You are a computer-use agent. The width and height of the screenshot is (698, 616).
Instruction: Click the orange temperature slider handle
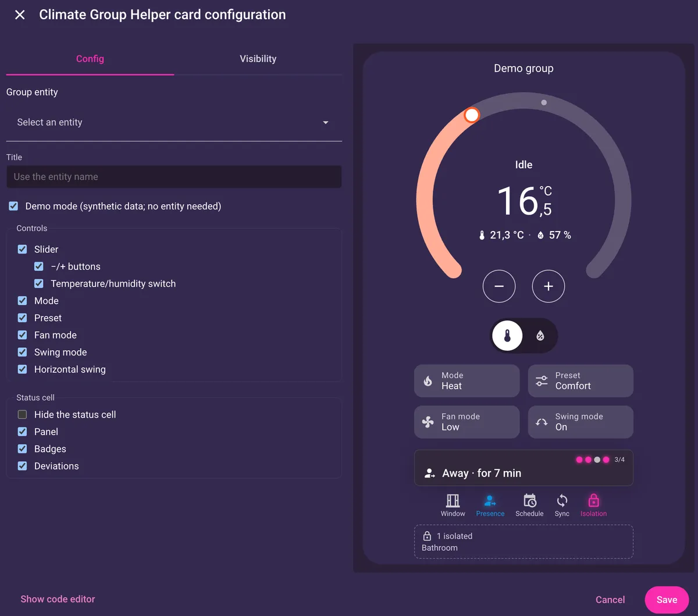click(x=472, y=115)
